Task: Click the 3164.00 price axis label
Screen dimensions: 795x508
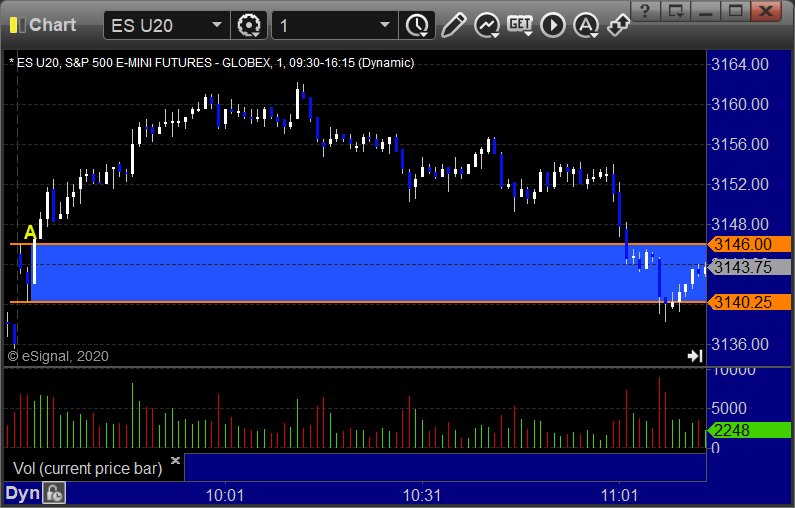Action: click(740, 64)
